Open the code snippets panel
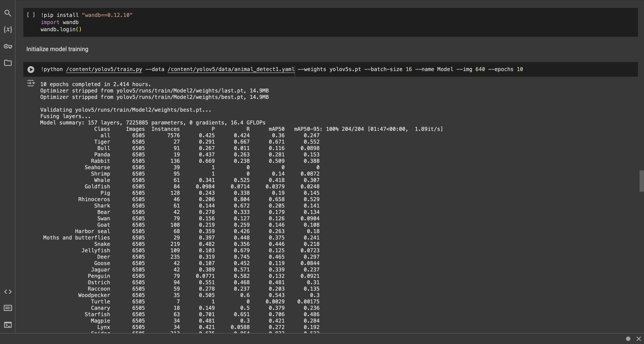 [x=8, y=292]
